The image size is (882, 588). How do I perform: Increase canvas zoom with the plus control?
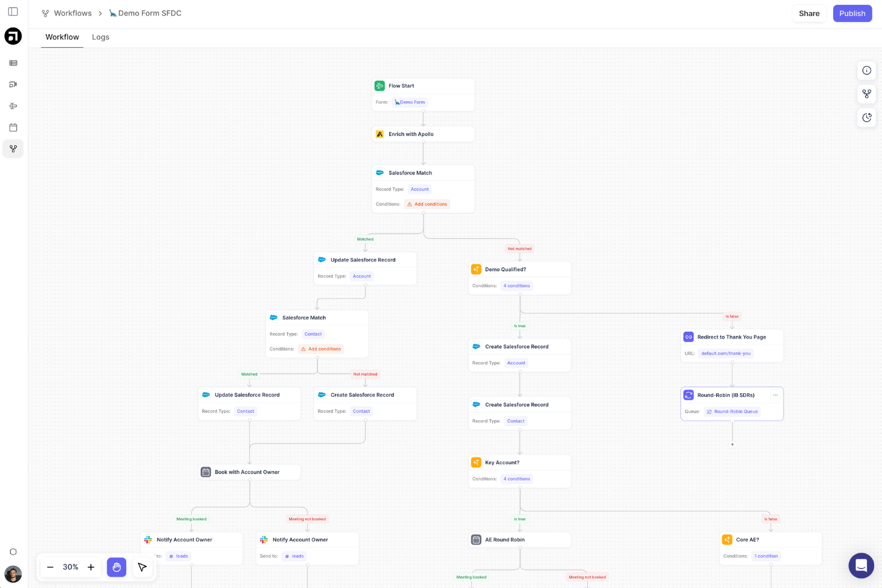tap(91, 567)
